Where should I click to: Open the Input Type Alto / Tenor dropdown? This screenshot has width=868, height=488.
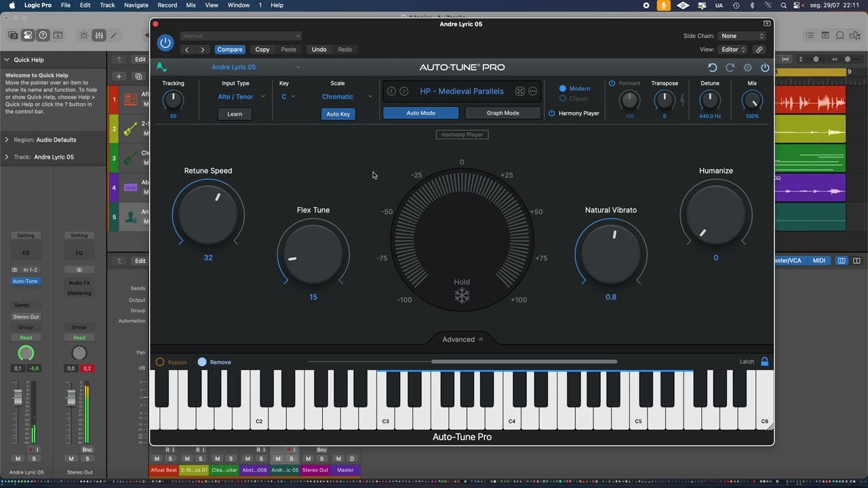click(241, 97)
